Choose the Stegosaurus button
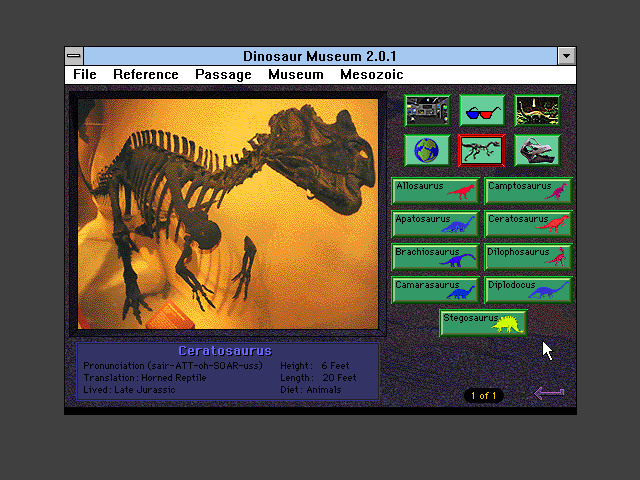The height and width of the screenshot is (480, 640). coord(483,323)
